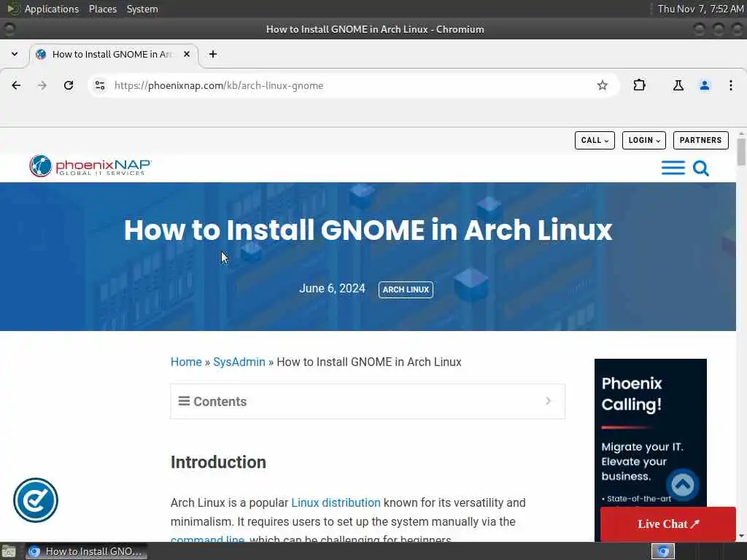This screenshot has height=560, width=747.
Task: Click the show desktop icon in the bottom panel
Action: (x=9, y=551)
